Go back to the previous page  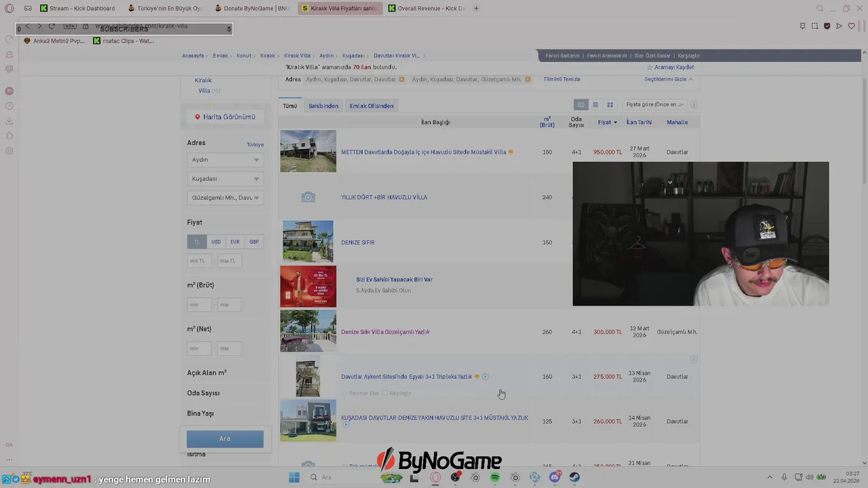(x=27, y=26)
